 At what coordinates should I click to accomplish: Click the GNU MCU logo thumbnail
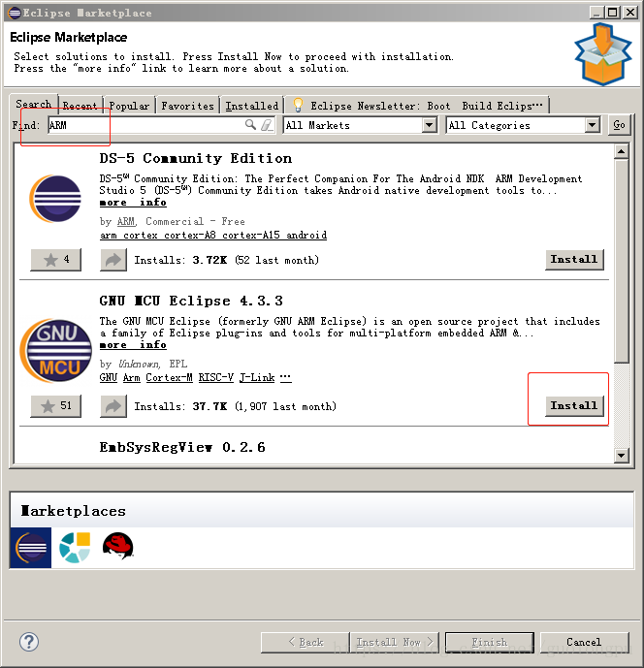click(x=55, y=351)
